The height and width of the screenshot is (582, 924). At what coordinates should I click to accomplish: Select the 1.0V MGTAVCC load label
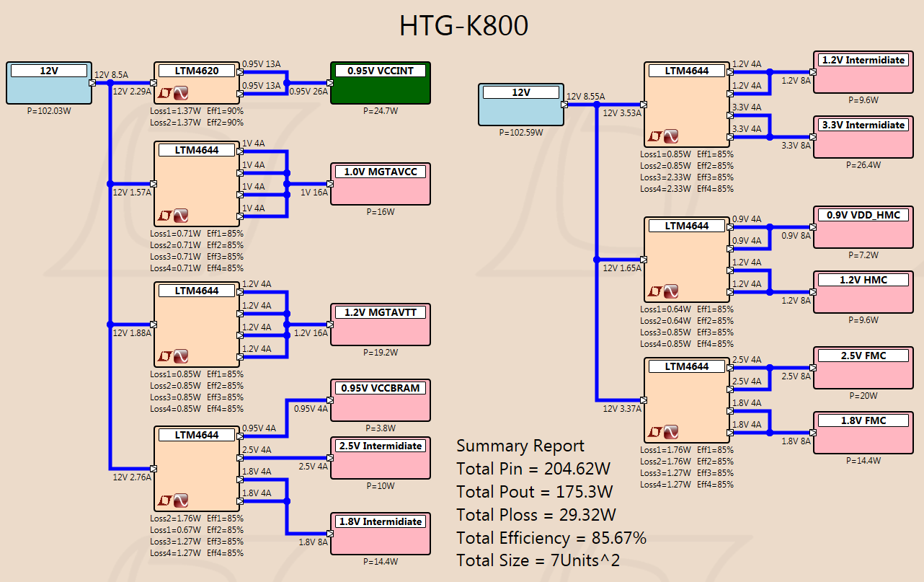coord(381,172)
